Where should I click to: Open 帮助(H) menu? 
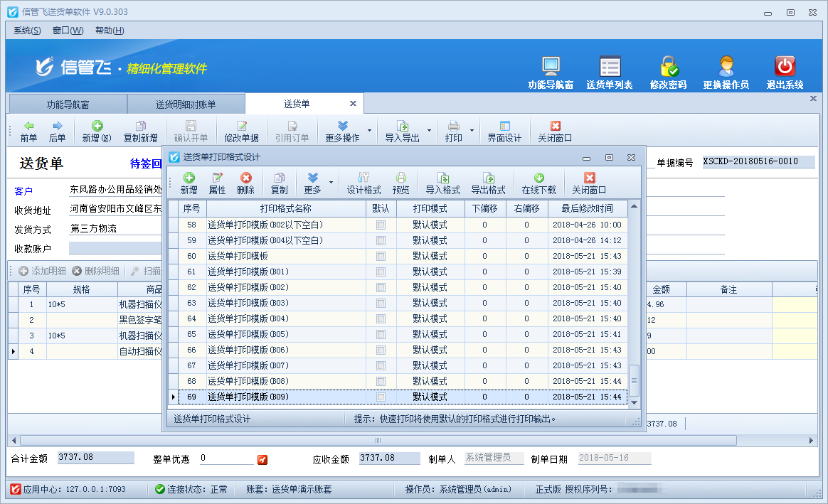click(x=110, y=31)
